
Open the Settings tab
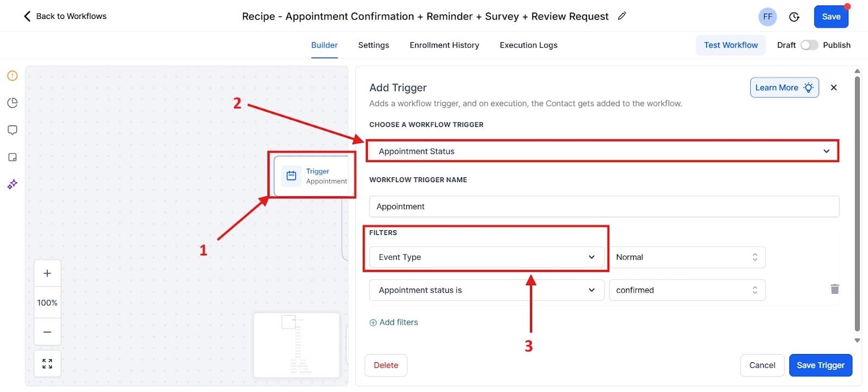[374, 45]
